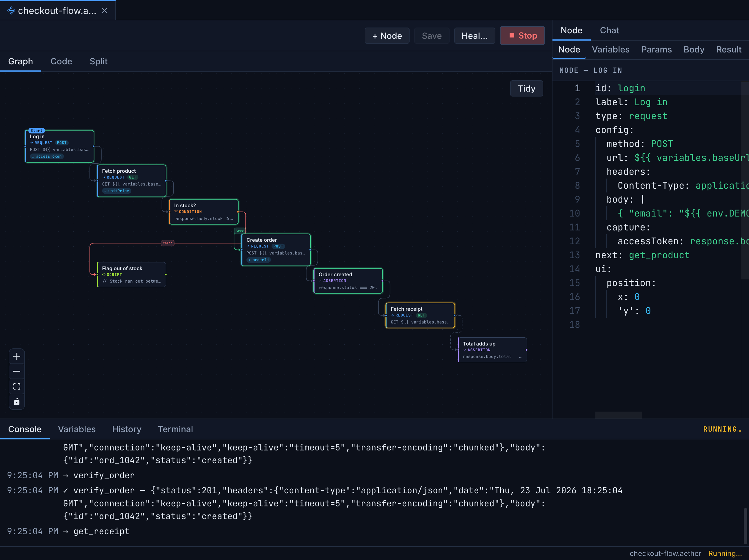Open the Chat tab in the right panel
The image size is (749, 560).
(609, 30)
